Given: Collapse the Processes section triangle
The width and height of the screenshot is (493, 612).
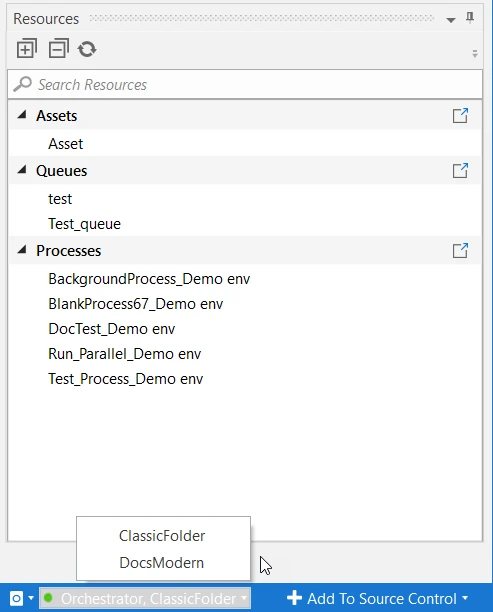Looking at the screenshot, I should 22,249.
